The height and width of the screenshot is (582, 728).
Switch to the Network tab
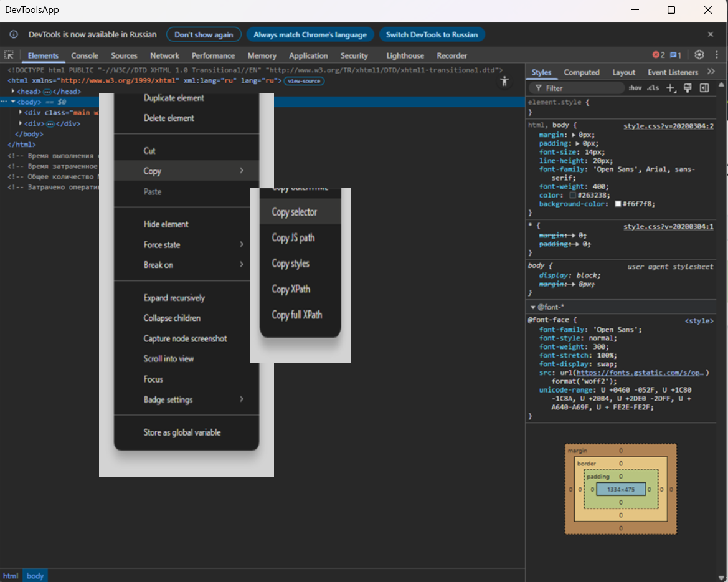coord(164,55)
